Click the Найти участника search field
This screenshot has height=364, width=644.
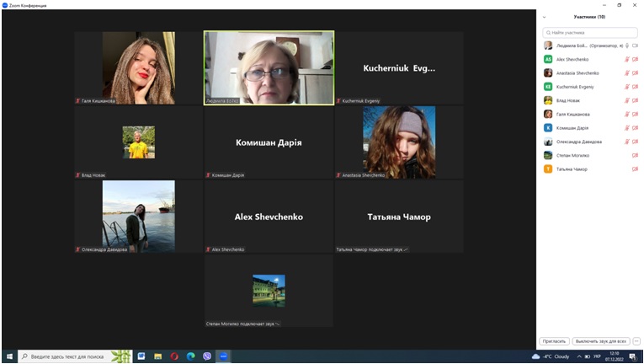pyautogui.click(x=590, y=33)
